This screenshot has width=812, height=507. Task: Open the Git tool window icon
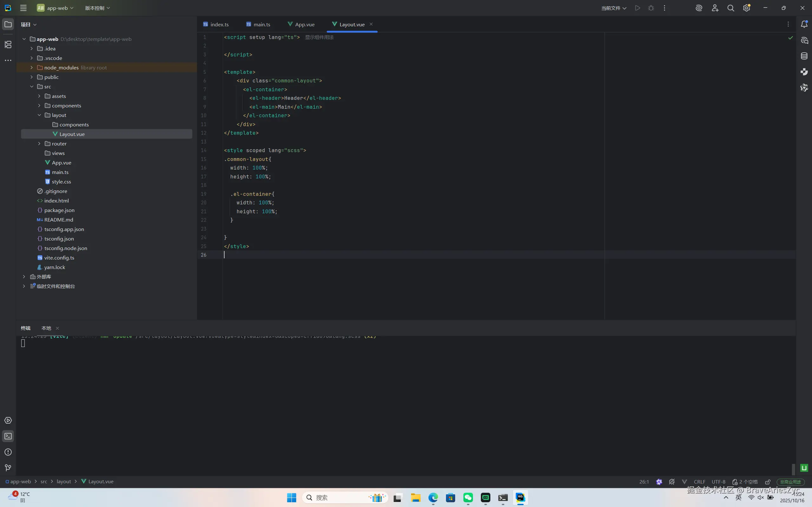[8, 468]
